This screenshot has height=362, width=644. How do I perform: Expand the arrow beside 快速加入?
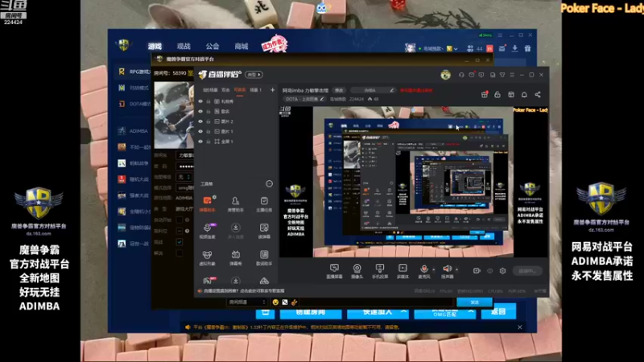click(404, 312)
